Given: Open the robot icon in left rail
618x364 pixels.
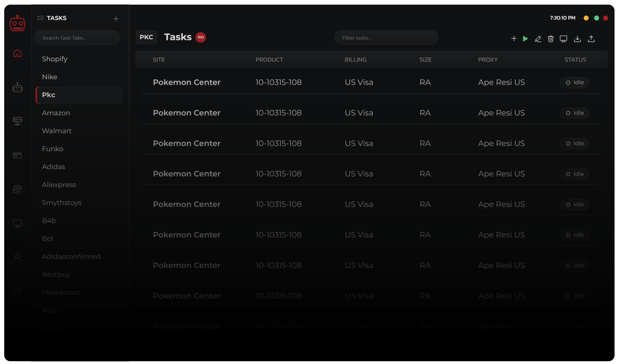Looking at the screenshot, I should click(18, 88).
